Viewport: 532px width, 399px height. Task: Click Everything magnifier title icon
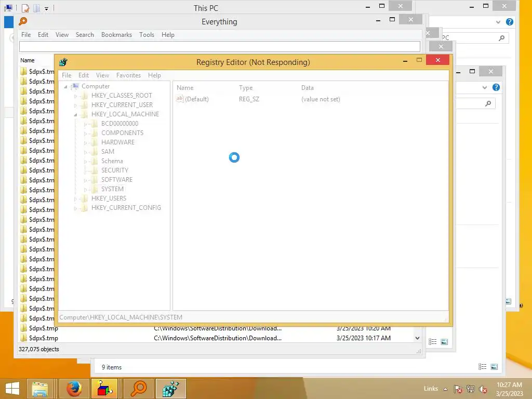pos(23,21)
